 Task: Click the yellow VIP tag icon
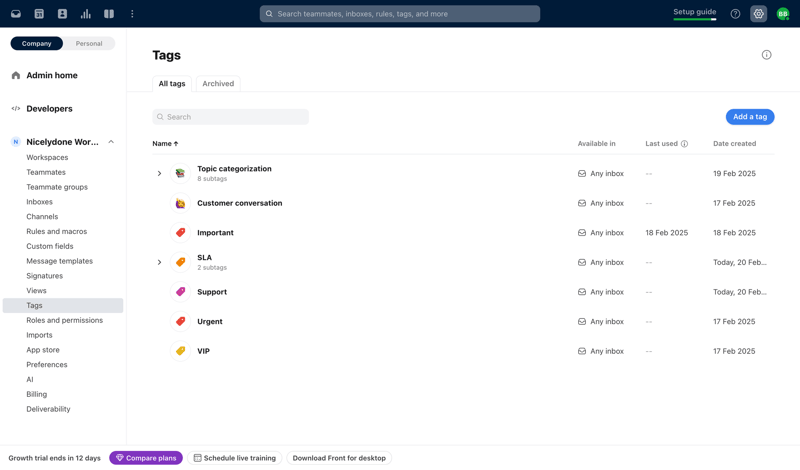[x=181, y=351]
